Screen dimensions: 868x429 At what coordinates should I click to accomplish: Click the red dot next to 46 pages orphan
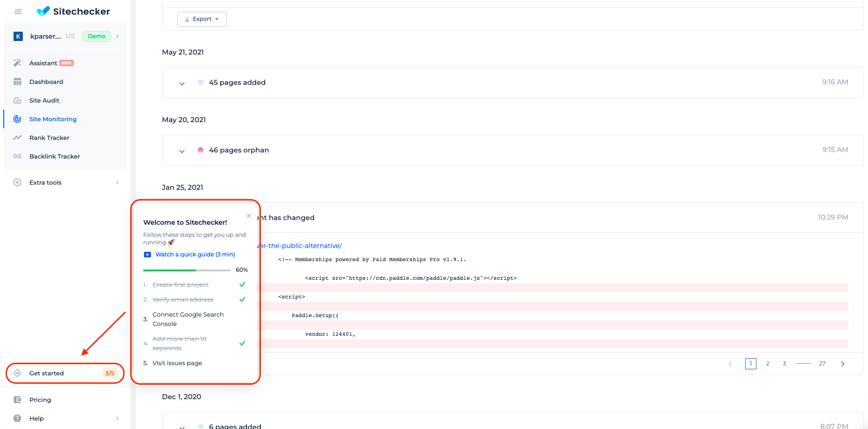coord(201,150)
